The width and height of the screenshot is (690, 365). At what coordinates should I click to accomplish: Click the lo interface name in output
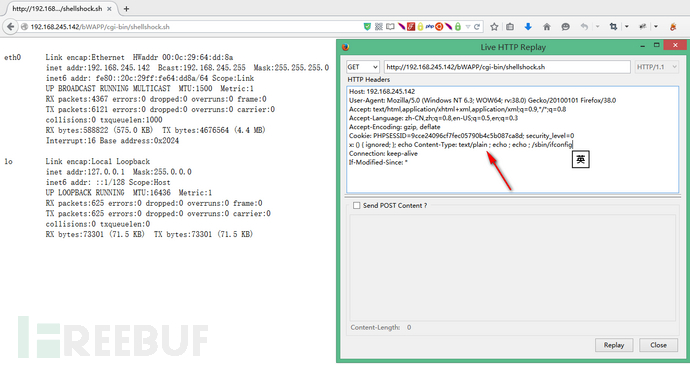(x=8, y=162)
